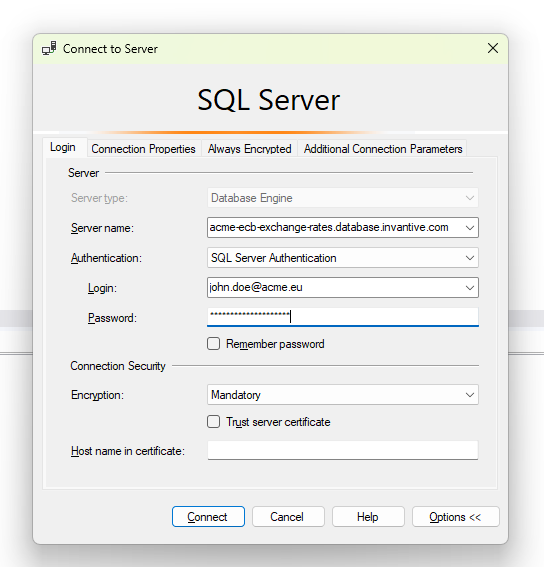Click the Connect to Server title icon
This screenshot has width=544, height=567.
49,48
